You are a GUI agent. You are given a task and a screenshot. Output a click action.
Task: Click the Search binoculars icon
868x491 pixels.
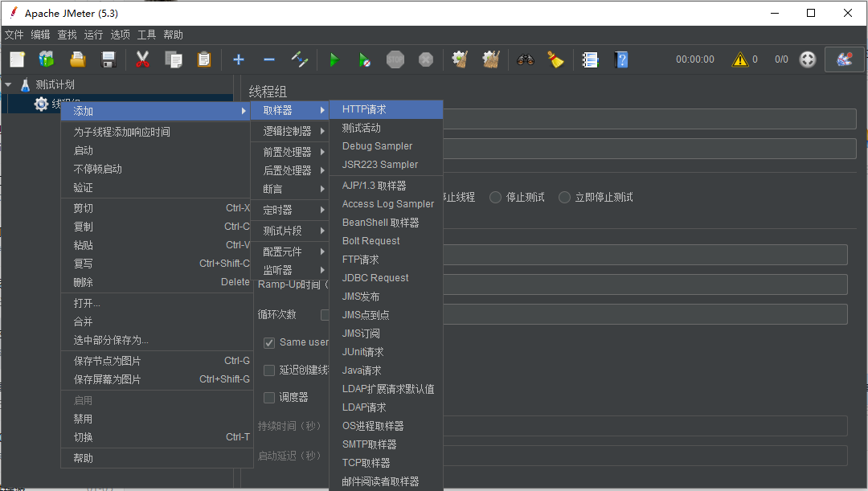pyautogui.click(x=526, y=59)
